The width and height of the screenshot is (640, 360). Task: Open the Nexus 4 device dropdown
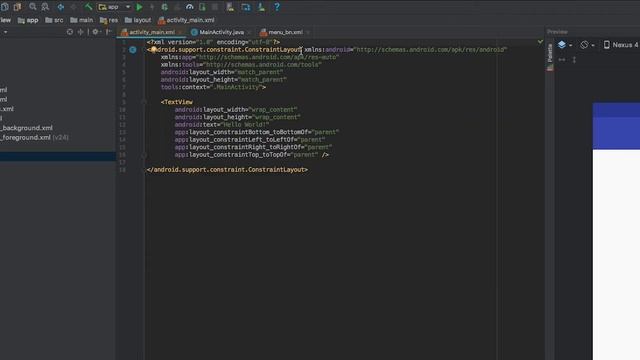pos(621,45)
